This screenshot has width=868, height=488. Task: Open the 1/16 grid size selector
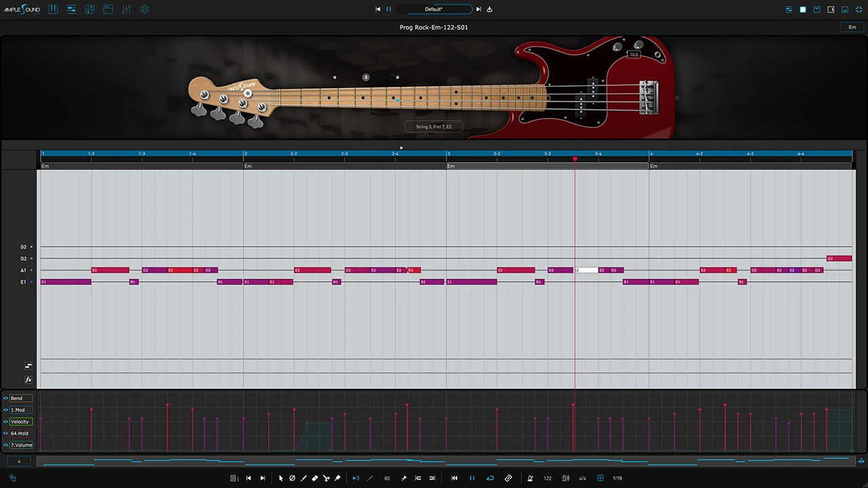coord(617,478)
